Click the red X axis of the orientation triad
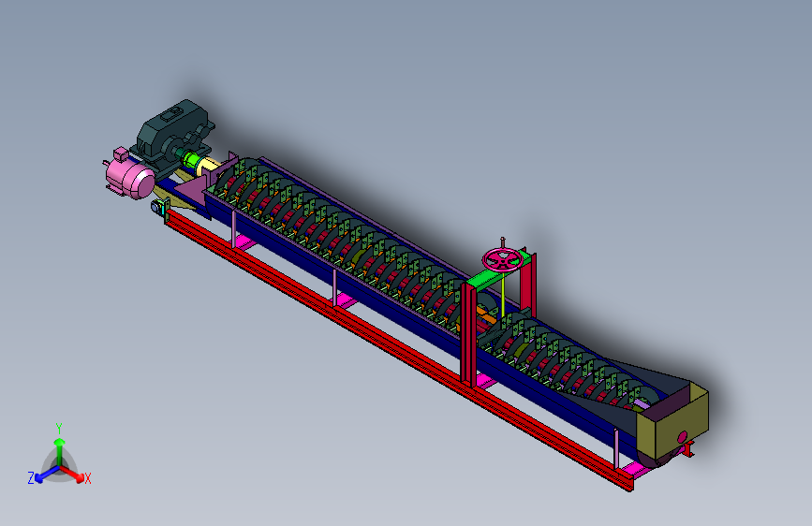This screenshot has width=812, height=526. point(73,474)
